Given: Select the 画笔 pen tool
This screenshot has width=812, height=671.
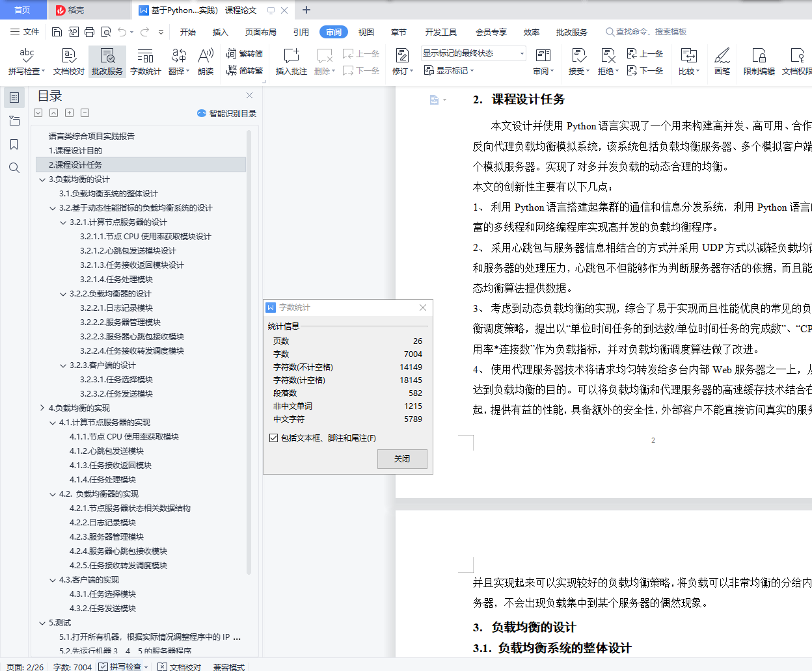Looking at the screenshot, I should click(x=722, y=62).
